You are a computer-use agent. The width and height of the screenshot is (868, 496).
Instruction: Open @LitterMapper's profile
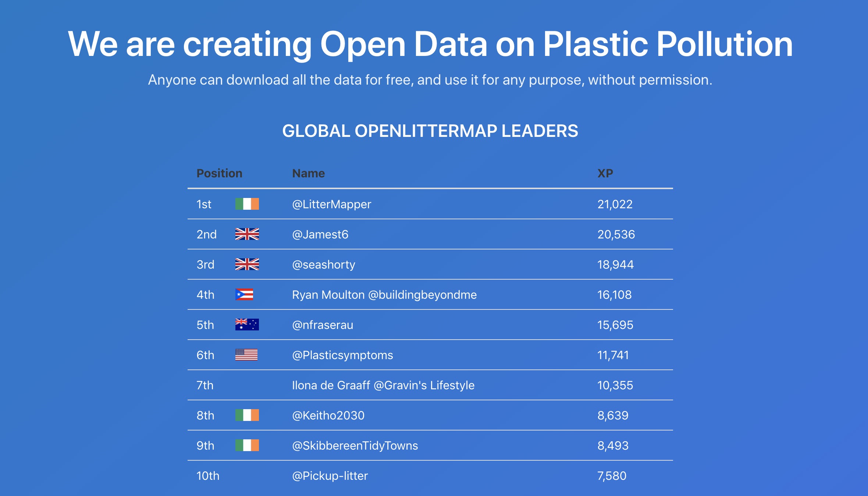click(331, 204)
